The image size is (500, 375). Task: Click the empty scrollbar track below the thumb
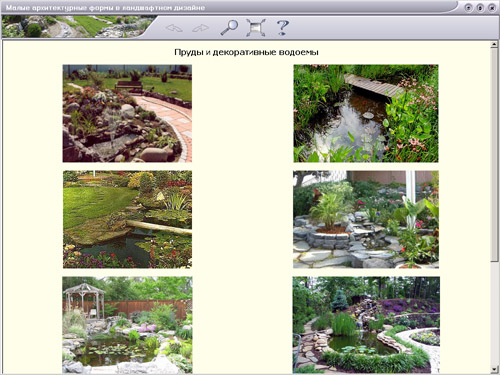pos(494,313)
